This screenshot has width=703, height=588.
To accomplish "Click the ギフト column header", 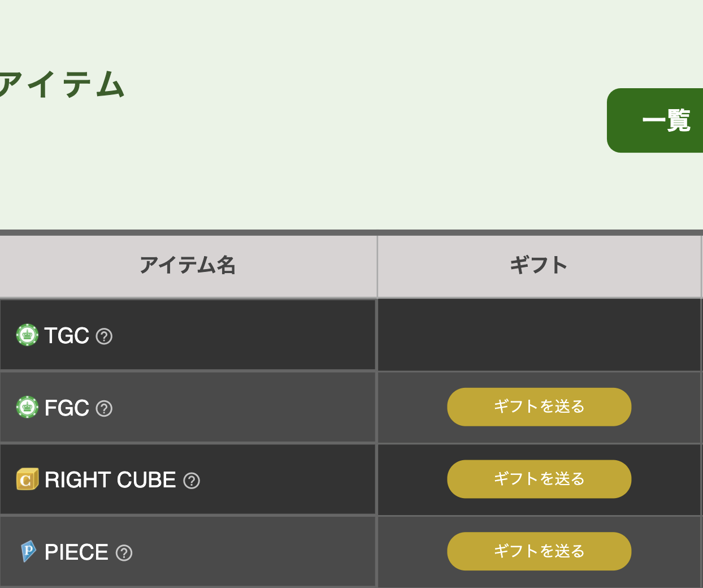I will pos(539,266).
